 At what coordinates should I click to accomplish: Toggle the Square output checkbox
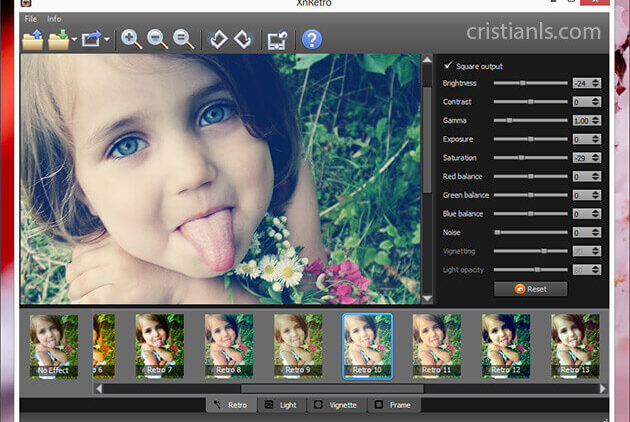[447, 65]
